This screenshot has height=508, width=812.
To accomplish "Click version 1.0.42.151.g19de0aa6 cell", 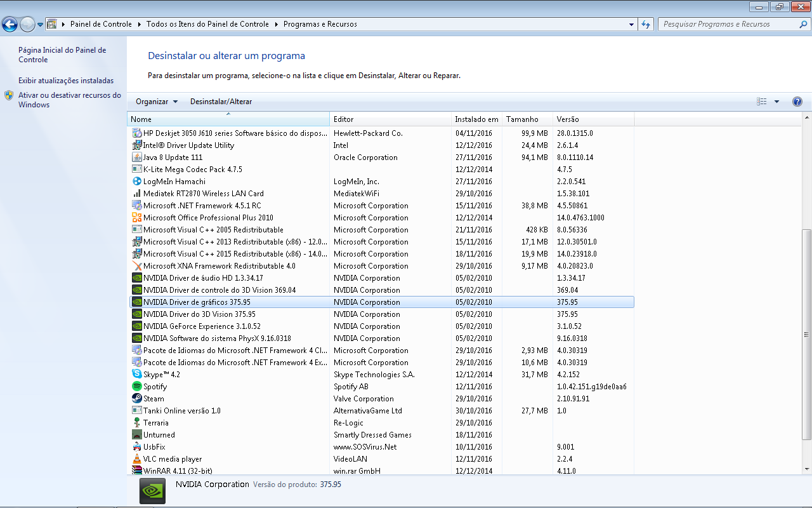I will [592, 387].
